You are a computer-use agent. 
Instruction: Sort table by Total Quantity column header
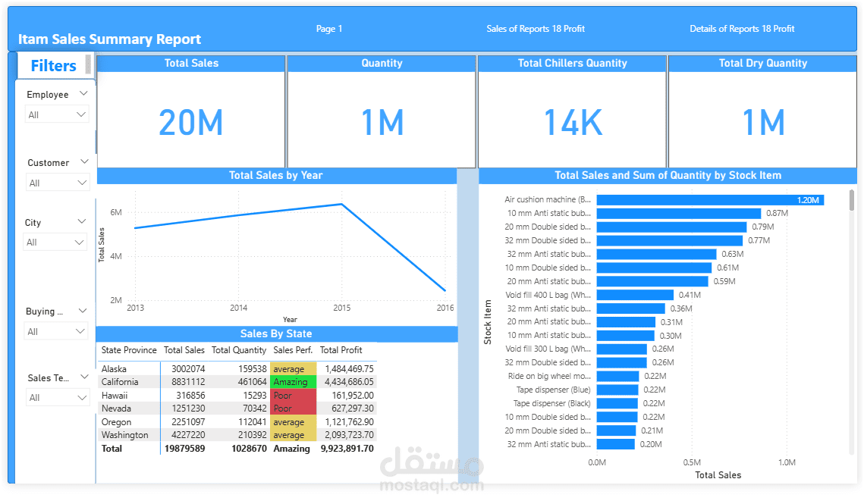point(239,350)
